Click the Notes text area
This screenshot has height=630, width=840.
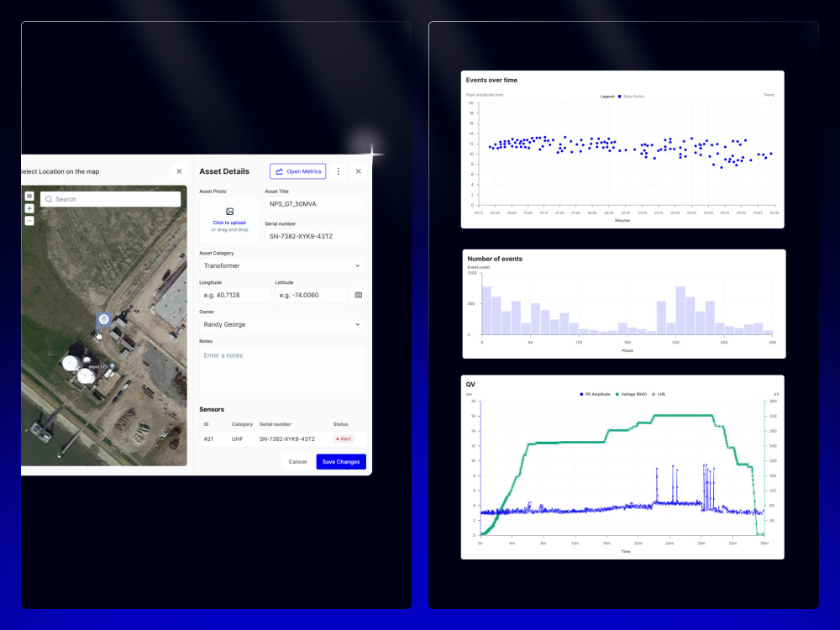coord(282,370)
